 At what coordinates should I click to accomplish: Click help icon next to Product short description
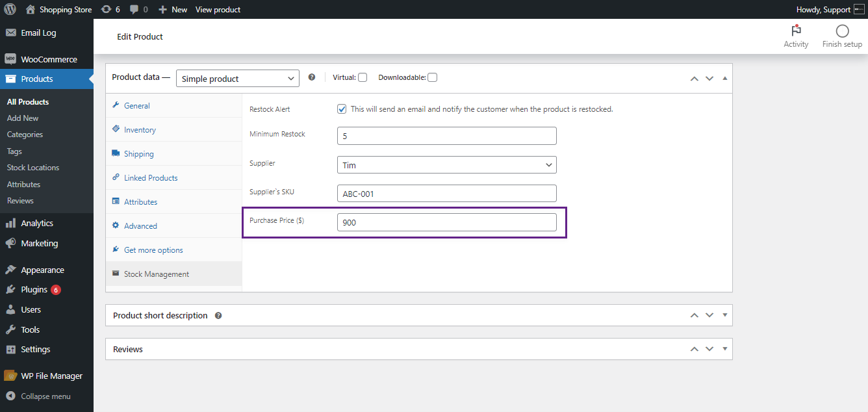point(218,315)
